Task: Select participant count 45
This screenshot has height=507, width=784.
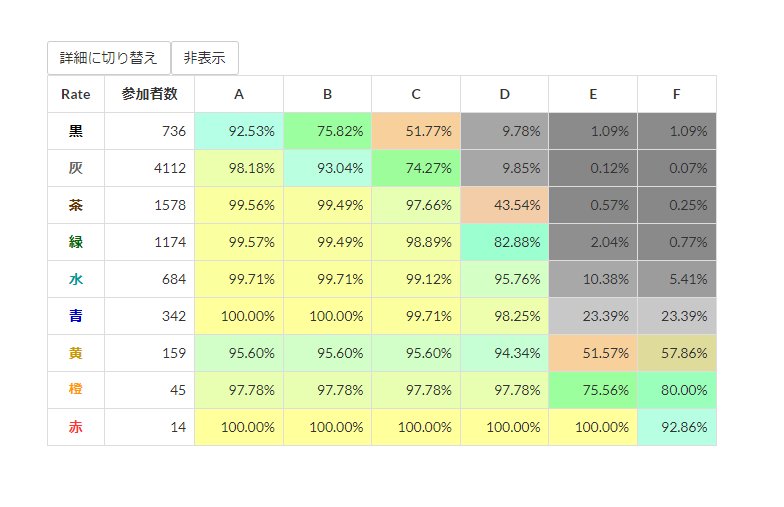Action: pos(150,390)
